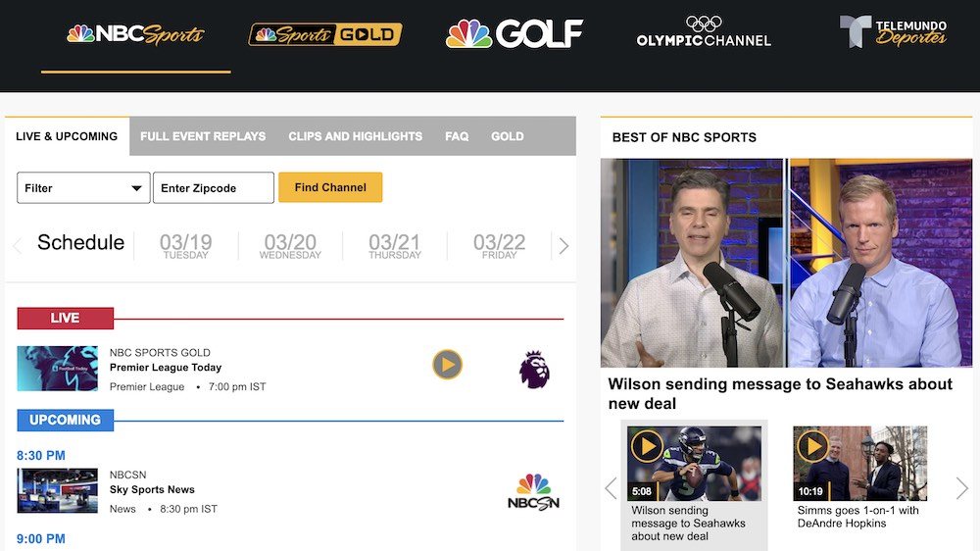Image resolution: width=980 pixels, height=551 pixels.
Task: Open the Sky Sports News title
Action: pyautogui.click(x=152, y=489)
